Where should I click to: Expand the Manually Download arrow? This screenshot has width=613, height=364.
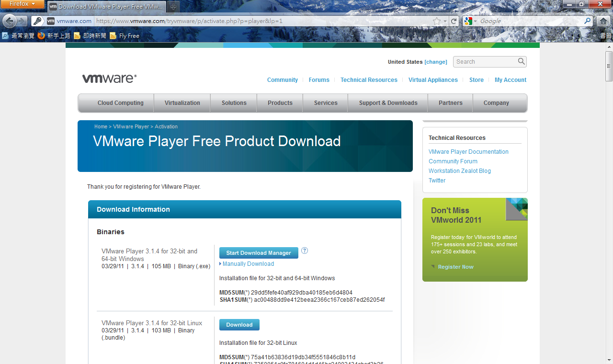[220, 264]
